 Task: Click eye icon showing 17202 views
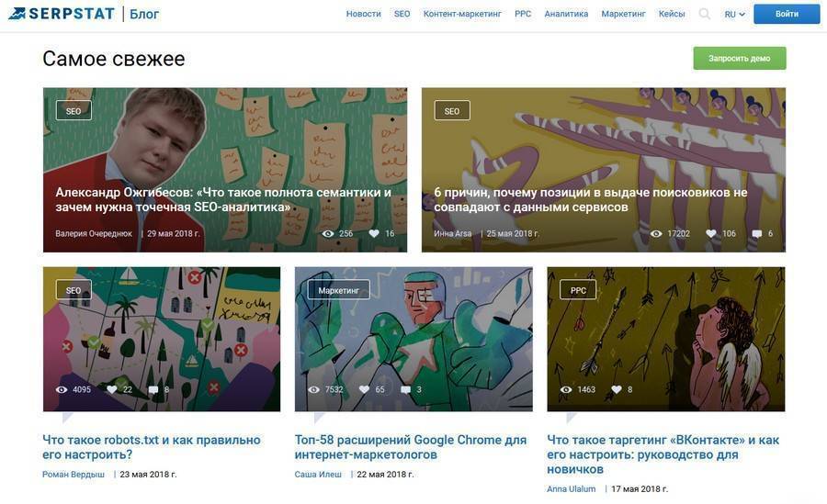[655, 233]
